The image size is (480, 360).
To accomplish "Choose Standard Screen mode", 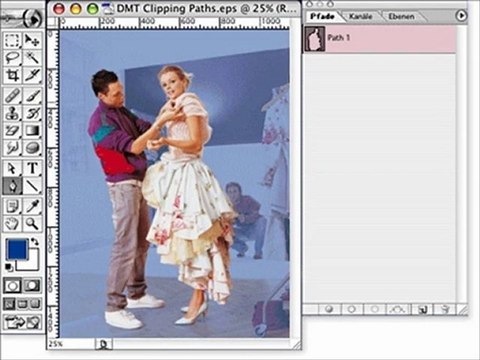I will coord(9,304).
